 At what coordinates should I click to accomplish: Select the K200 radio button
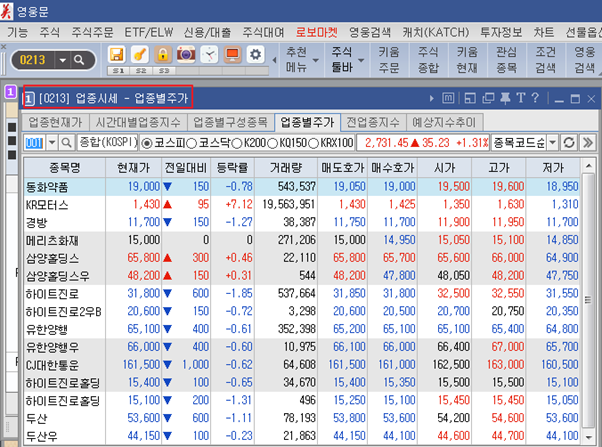237,143
